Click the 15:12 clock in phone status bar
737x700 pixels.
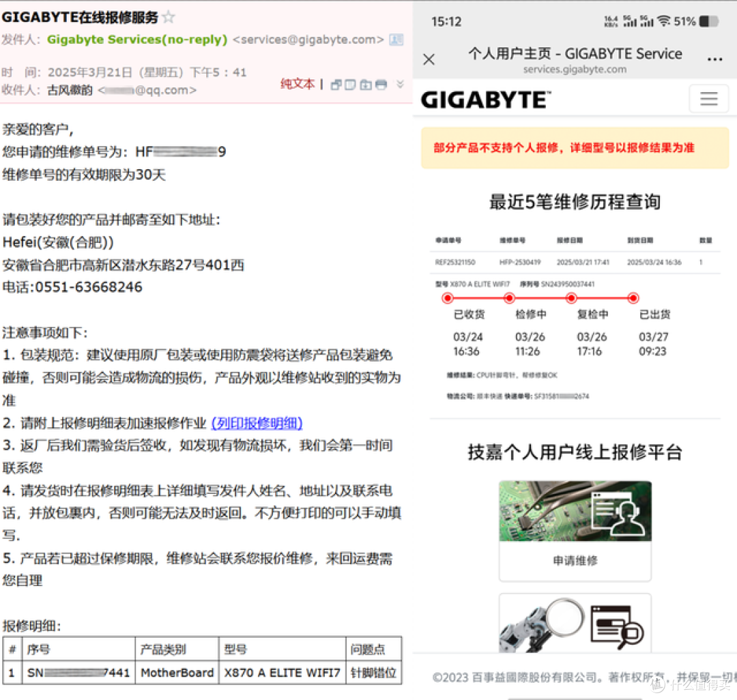[446, 22]
